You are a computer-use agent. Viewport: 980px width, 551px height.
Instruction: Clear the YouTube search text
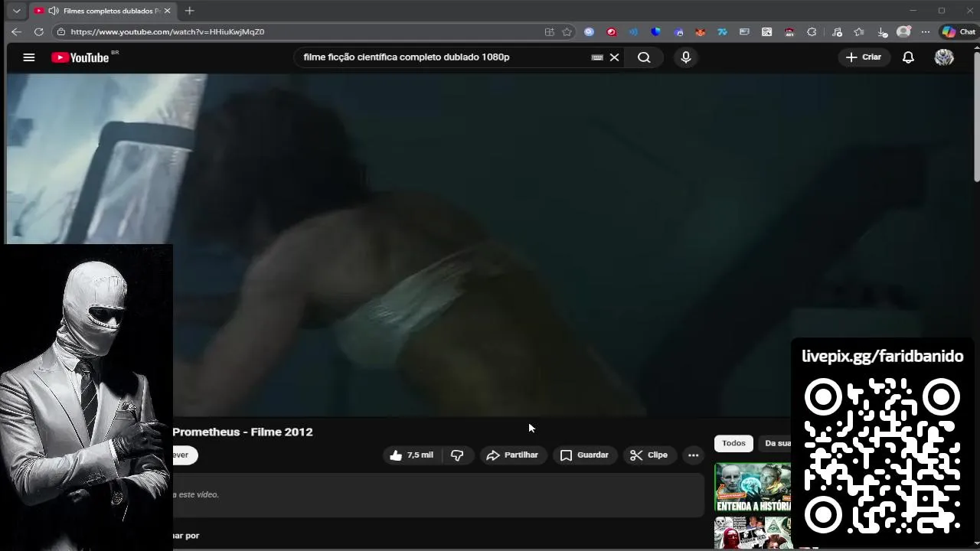pyautogui.click(x=614, y=57)
